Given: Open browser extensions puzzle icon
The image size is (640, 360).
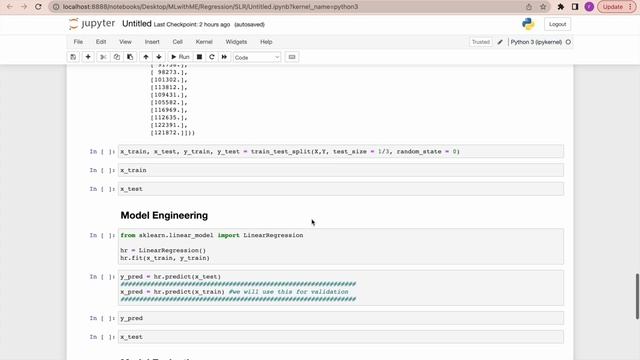Looking at the screenshot, I should 561,7.
